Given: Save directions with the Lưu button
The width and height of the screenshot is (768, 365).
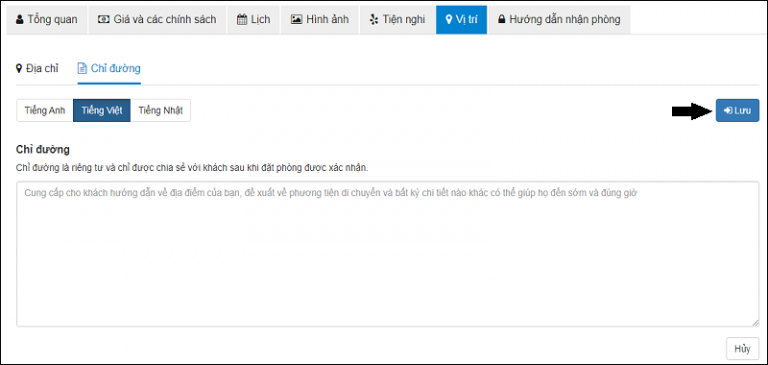Looking at the screenshot, I should pos(737,111).
